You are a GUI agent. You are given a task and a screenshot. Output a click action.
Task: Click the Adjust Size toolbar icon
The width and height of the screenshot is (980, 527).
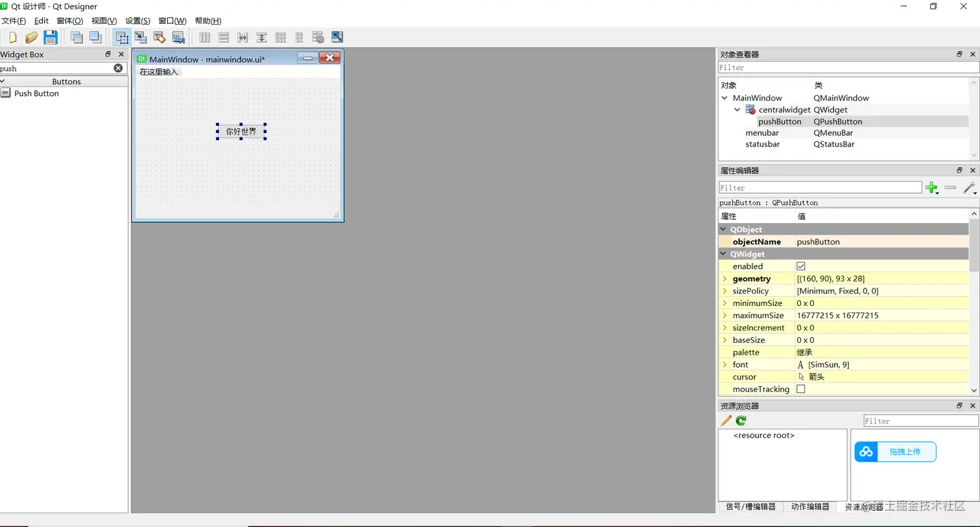(337, 38)
